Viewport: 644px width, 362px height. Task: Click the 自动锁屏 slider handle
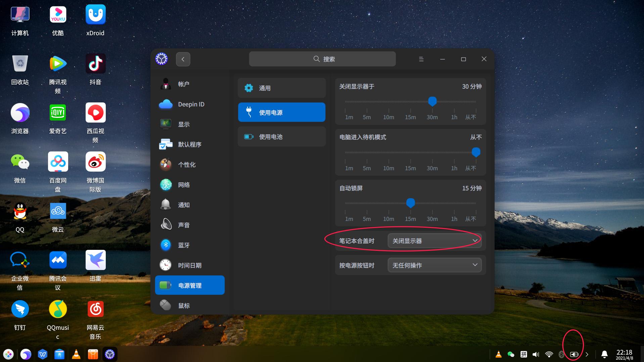pos(410,203)
